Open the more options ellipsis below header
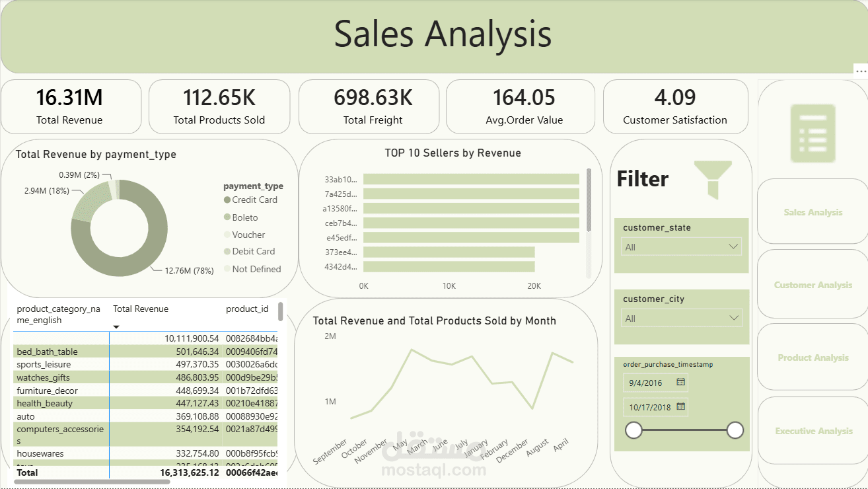Viewport: 868px width, 489px height. 861,70
